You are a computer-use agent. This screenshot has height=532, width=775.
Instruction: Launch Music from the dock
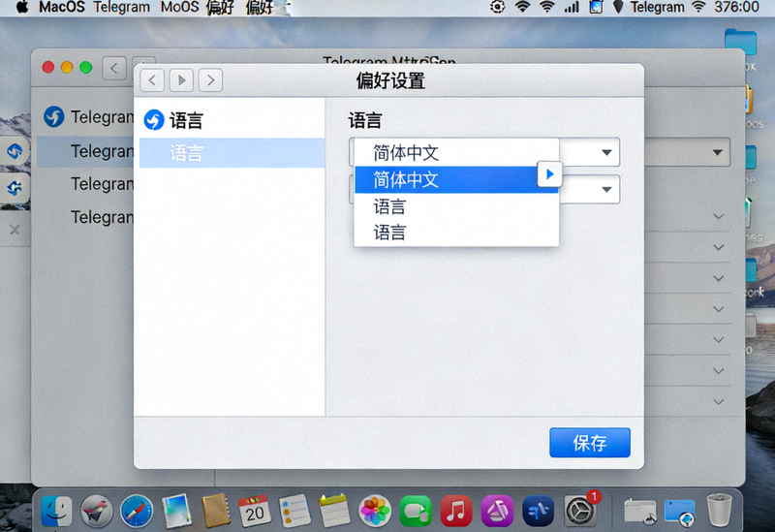point(455,511)
